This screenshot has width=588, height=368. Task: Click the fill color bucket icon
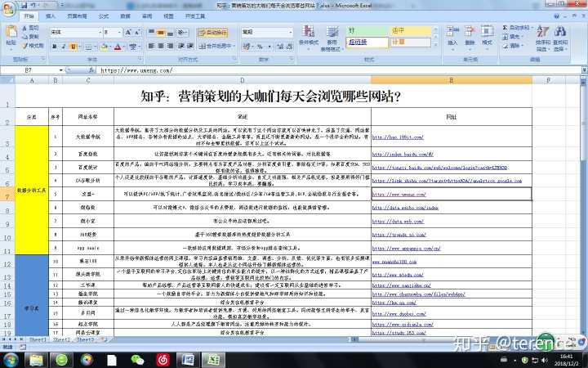click(x=105, y=46)
